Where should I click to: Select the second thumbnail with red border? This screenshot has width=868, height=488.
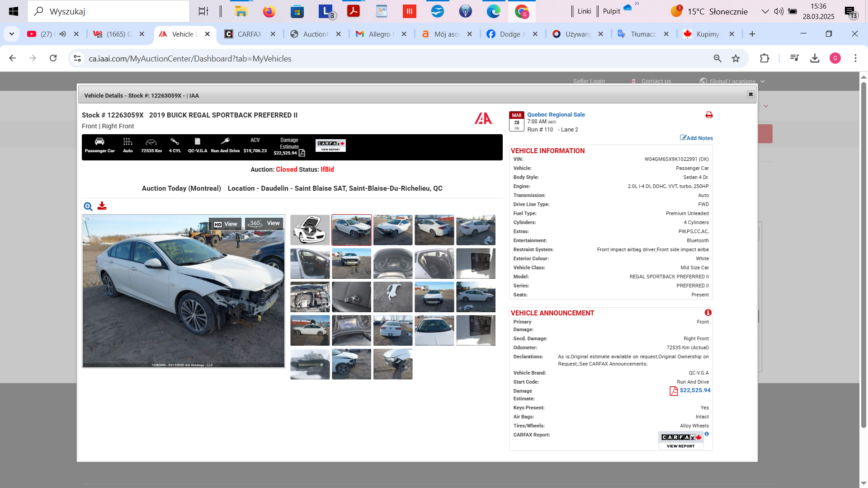[x=352, y=230]
